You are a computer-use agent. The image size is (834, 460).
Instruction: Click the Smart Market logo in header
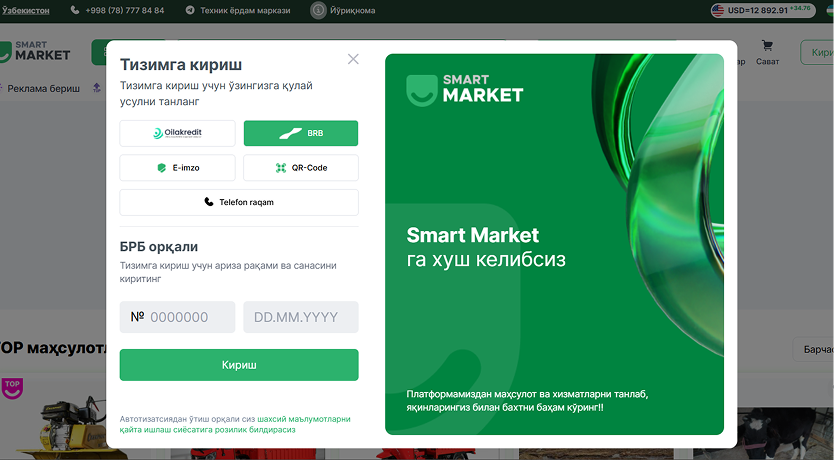pos(35,52)
